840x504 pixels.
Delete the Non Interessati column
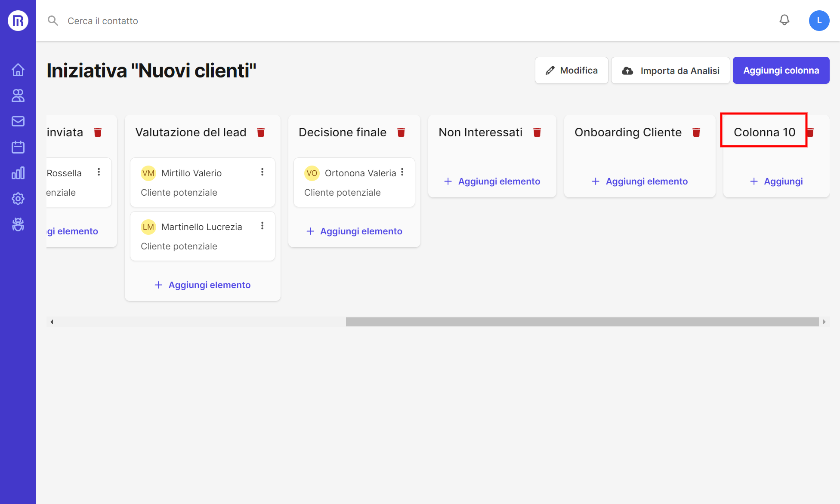tap(537, 132)
